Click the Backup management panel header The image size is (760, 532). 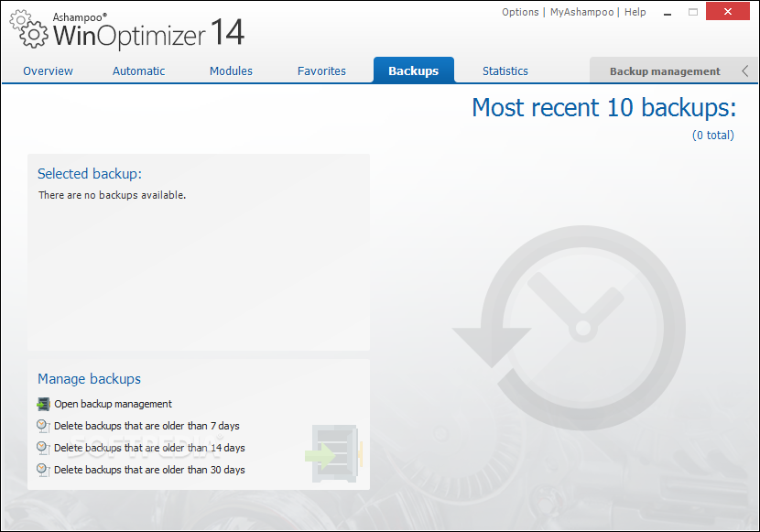coord(665,71)
